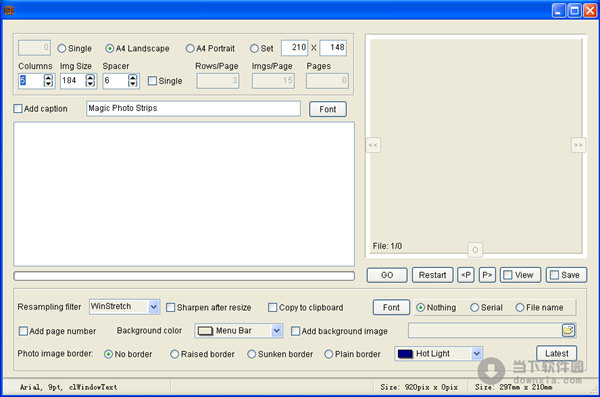Click the Menu Bar color swatch
The width and height of the screenshot is (600, 397).
click(205, 331)
